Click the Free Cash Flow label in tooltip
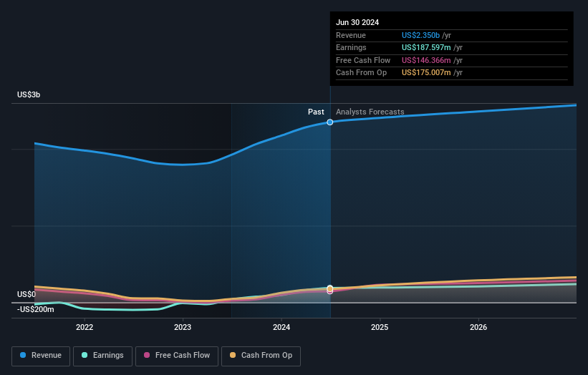Image resolution: width=588 pixels, height=375 pixels. tap(363, 60)
